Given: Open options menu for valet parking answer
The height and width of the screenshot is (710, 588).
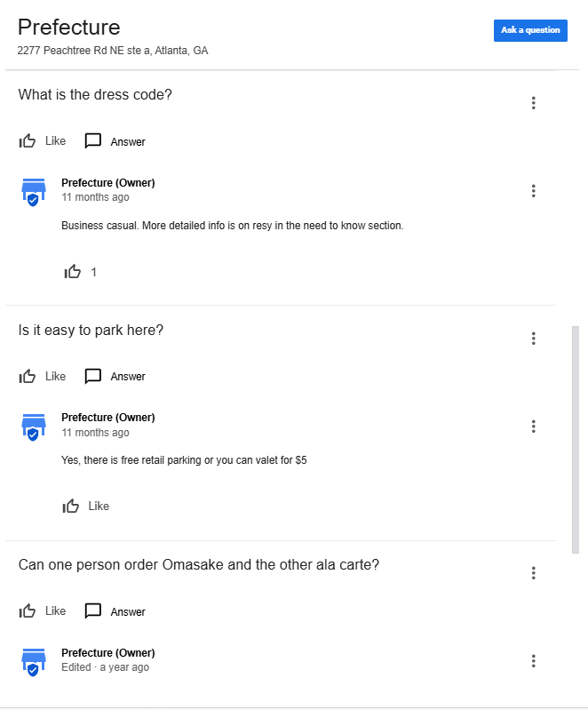Looking at the screenshot, I should tap(533, 427).
